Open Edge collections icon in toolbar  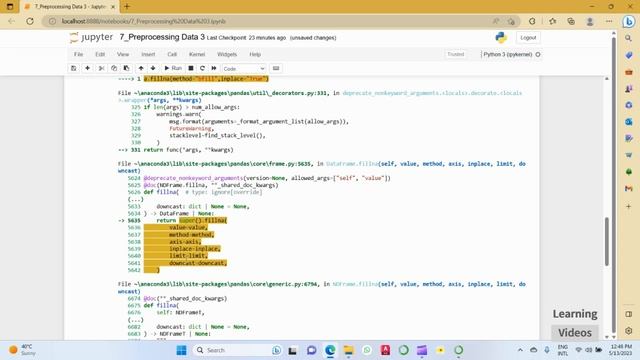[x=571, y=21]
